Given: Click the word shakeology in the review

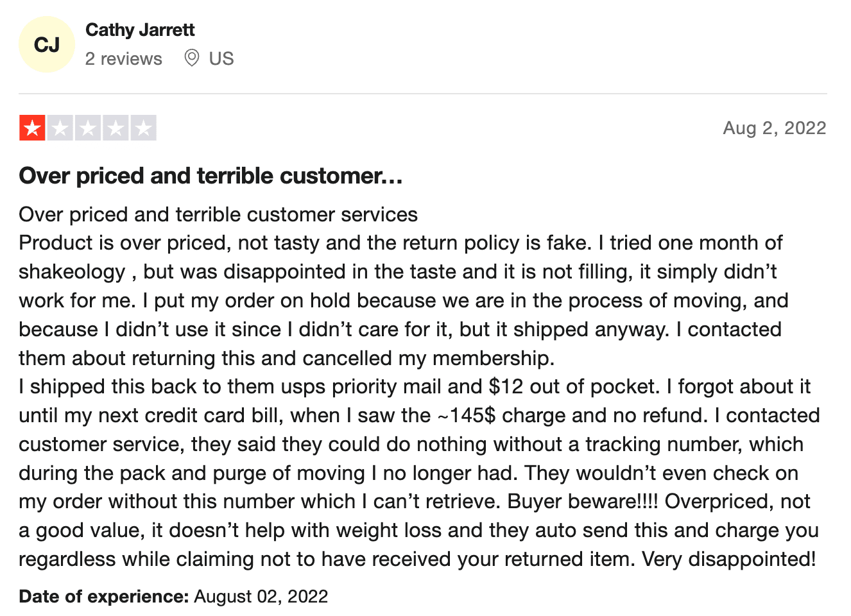Looking at the screenshot, I should tap(72, 272).
